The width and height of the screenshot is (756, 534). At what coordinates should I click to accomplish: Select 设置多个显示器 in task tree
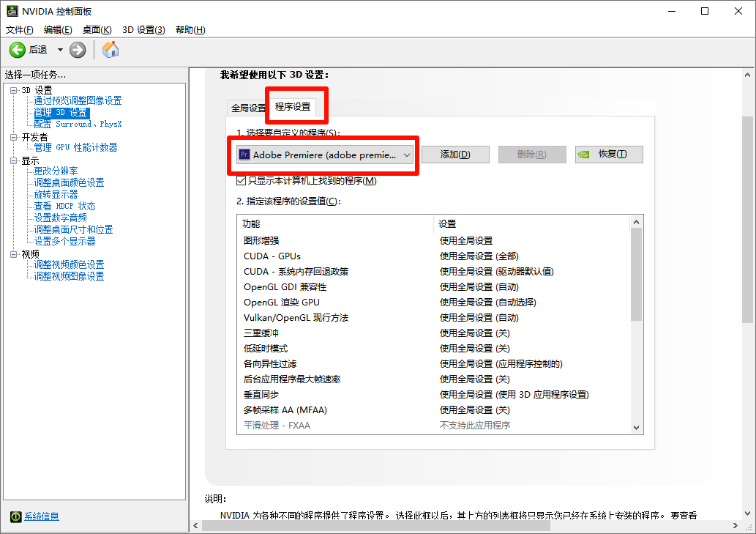click(64, 241)
